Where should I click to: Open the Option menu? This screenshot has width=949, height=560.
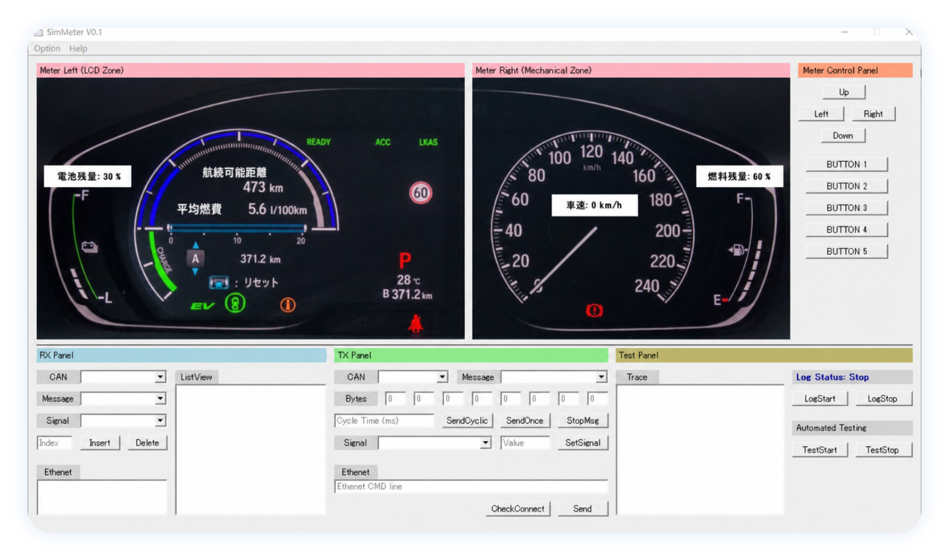pos(47,49)
